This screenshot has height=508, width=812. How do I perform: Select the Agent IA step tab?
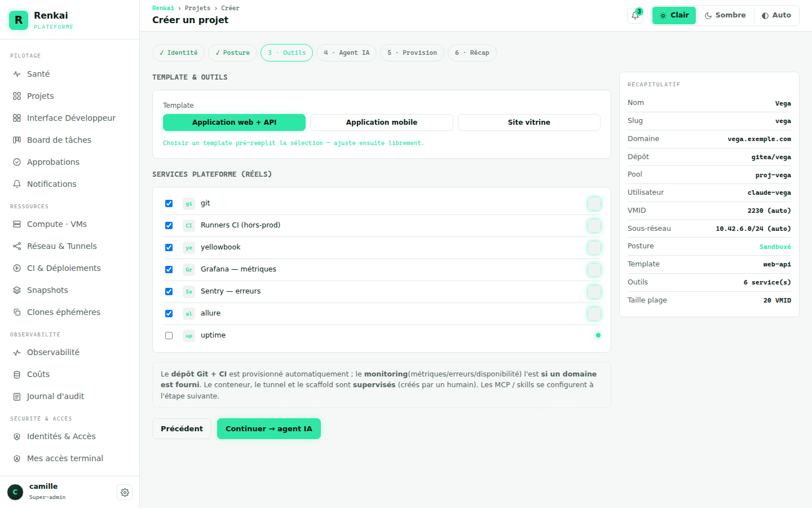[x=346, y=52]
